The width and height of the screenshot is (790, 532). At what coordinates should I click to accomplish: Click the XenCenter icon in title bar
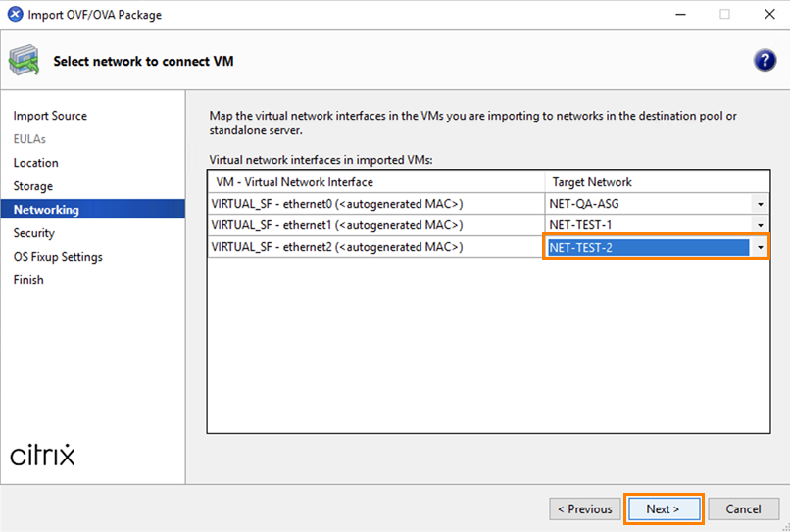click(14, 15)
